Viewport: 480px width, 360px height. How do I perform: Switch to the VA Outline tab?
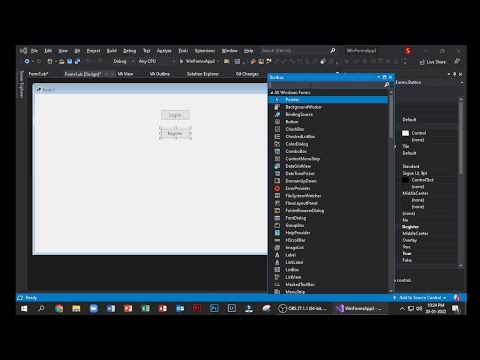point(160,74)
